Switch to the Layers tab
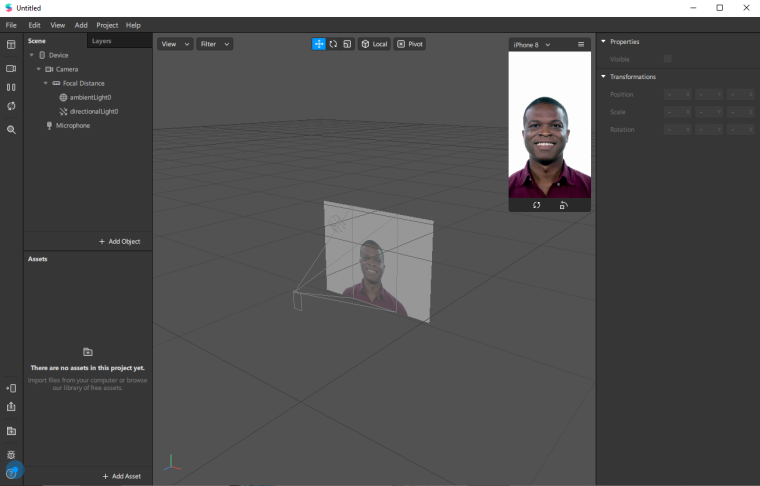Viewport: 760px width, 486px height. tap(101, 41)
